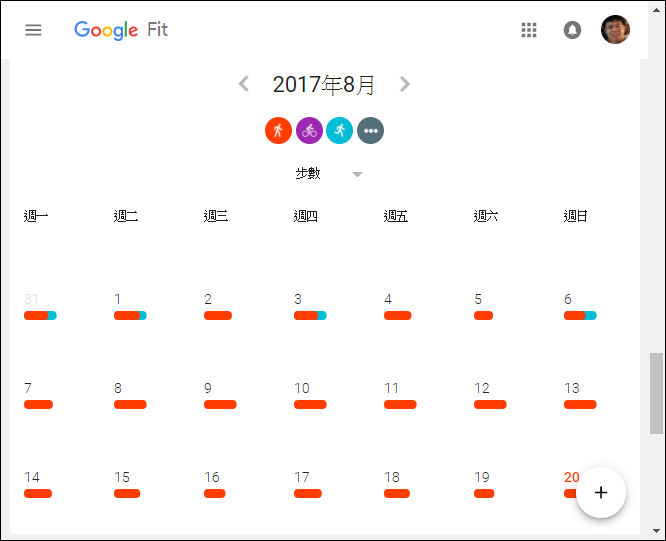The width and height of the screenshot is (666, 541).
Task: Open the 步數 metric dropdown
Action: coord(329,173)
